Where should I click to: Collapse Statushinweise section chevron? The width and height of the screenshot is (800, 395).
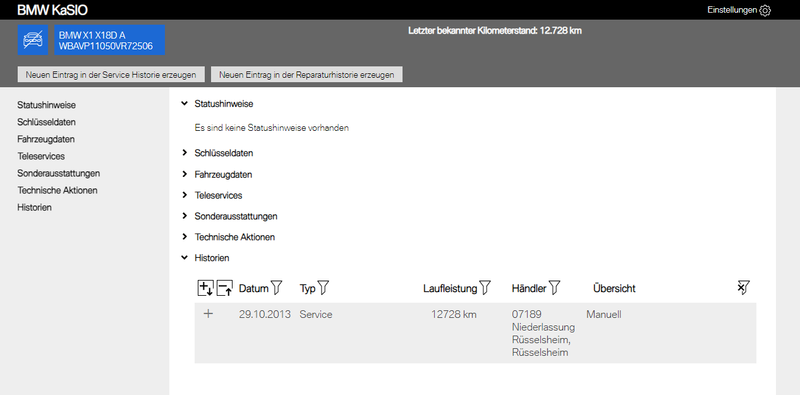[184, 104]
